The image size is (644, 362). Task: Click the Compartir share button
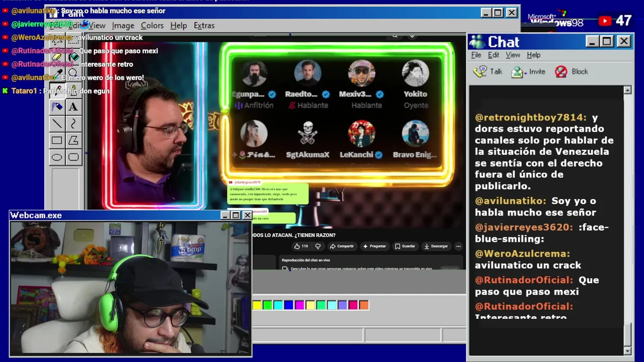tap(342, 246)
